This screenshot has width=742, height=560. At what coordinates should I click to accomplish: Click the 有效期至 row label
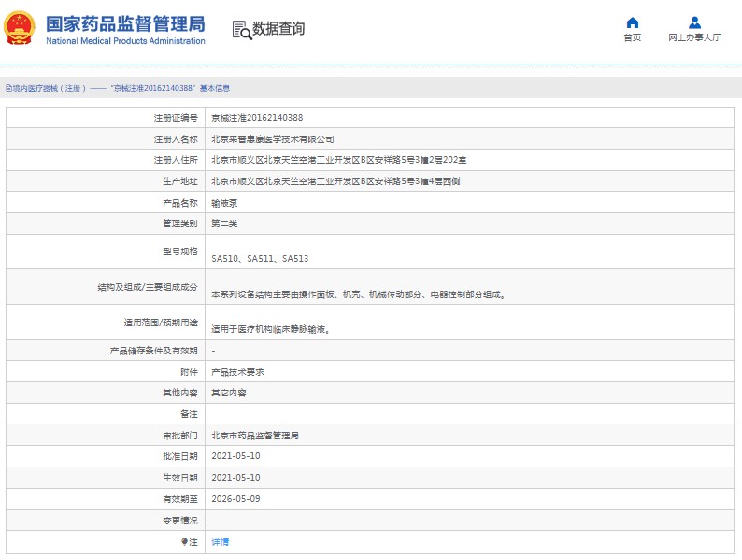coord(180,499)
